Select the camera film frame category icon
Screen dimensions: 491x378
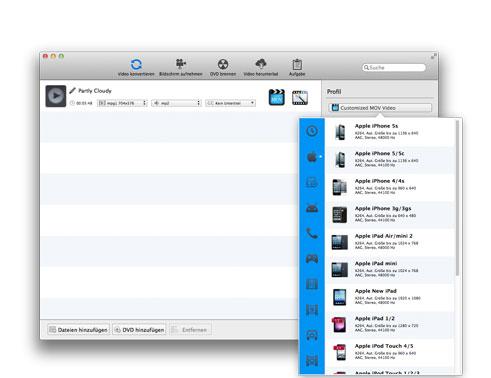[x=312, y=335]
